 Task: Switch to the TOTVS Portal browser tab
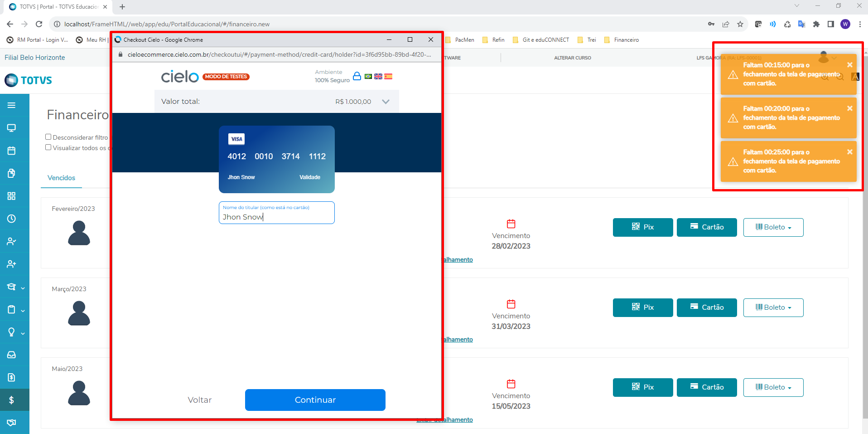(x=58, y=7)
